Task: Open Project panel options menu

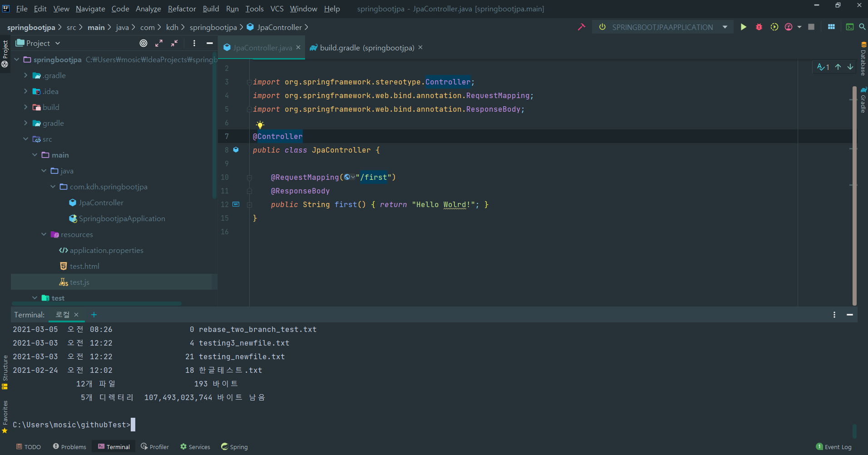Action: click(x=194, y=43)
